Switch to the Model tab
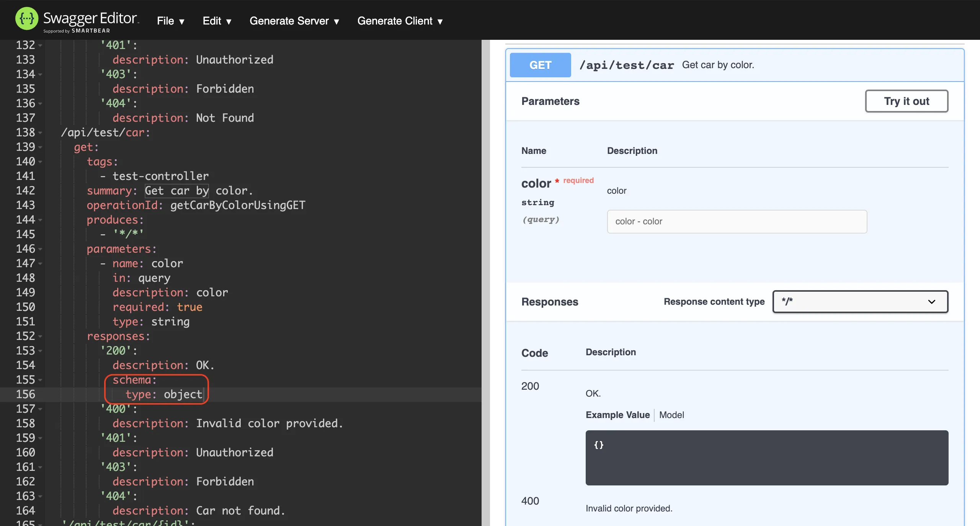Viewport: 980px width, 526px height. [671, 415]
